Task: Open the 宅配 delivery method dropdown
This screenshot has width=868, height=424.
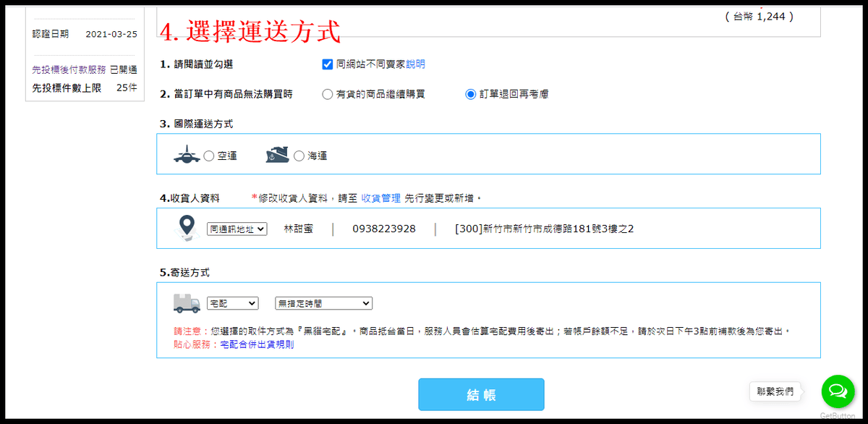Action: click(231, 303)
